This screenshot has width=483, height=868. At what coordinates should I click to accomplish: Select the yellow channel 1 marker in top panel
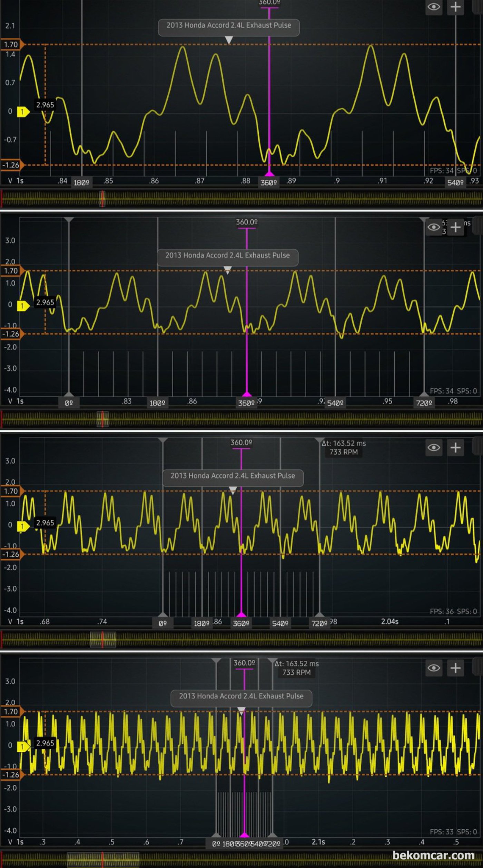(x=23, y=111)
